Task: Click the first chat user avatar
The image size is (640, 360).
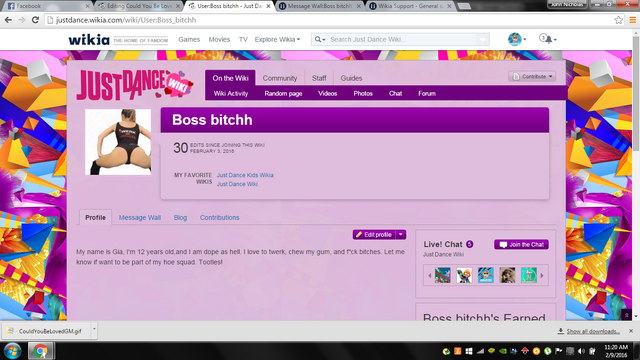Action: [x=442, y=275]
